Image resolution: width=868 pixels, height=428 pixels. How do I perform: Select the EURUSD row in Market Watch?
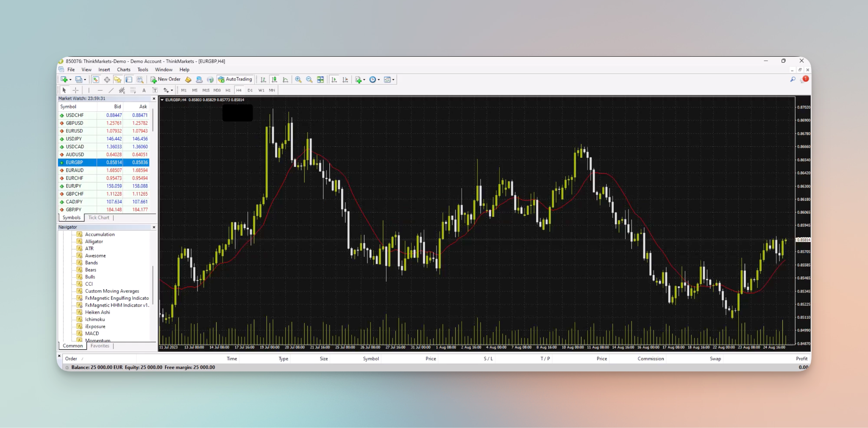104,131
